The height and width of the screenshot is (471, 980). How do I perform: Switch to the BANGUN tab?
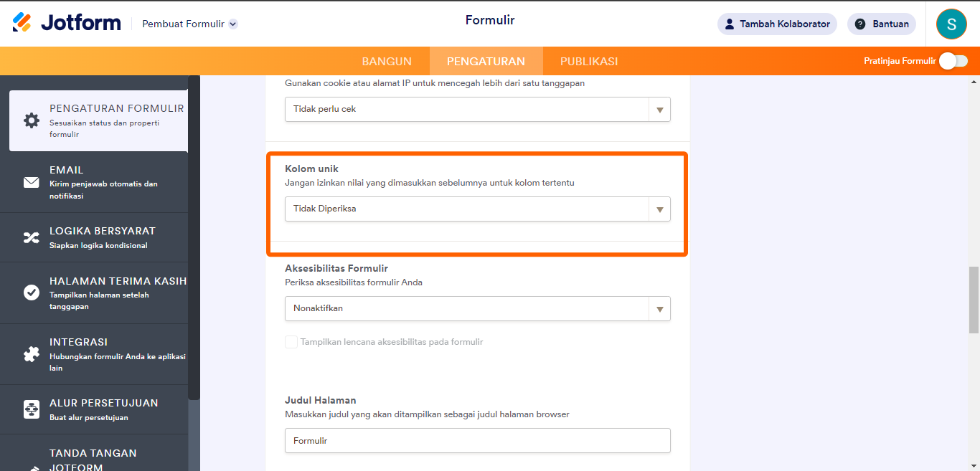[387, 62]
